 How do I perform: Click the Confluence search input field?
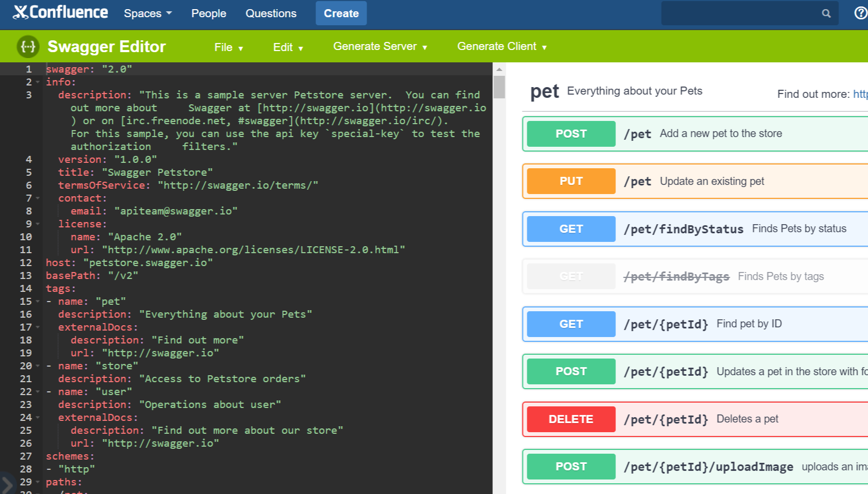pos(739,13)
